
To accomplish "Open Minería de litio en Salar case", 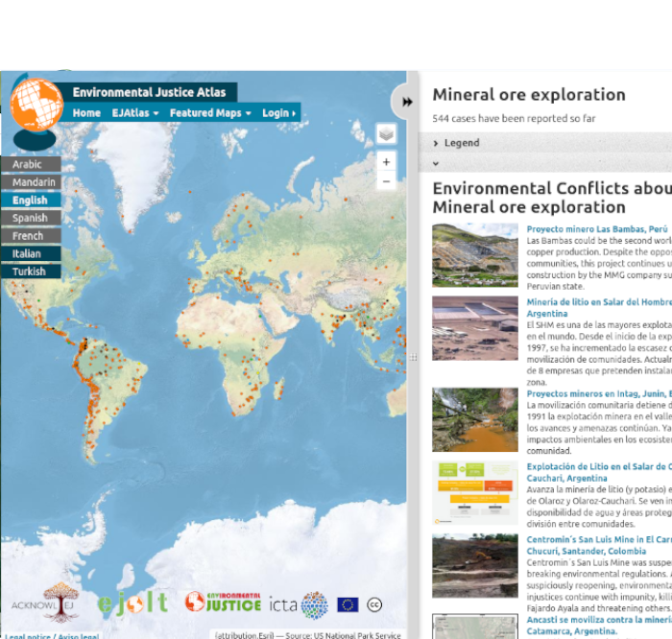I will click(599, 308).
